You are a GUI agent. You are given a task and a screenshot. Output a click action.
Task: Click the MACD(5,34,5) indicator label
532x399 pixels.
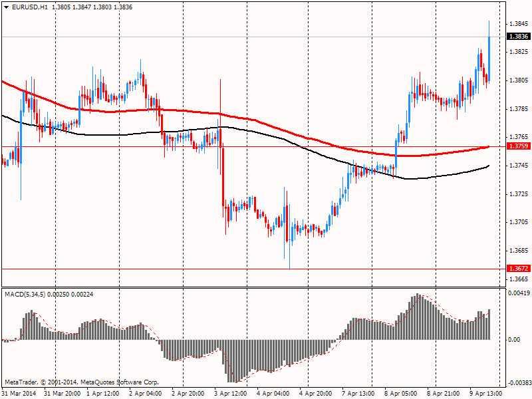(x=25, y=294)
